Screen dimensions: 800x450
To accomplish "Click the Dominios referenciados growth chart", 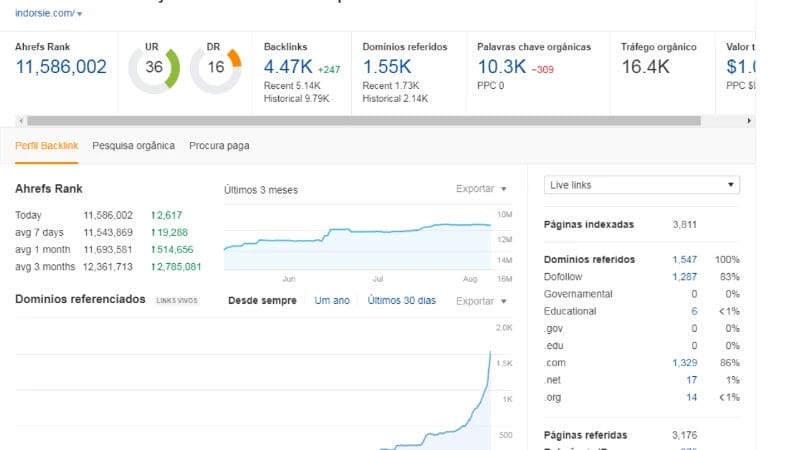I will tap(254, 385).
